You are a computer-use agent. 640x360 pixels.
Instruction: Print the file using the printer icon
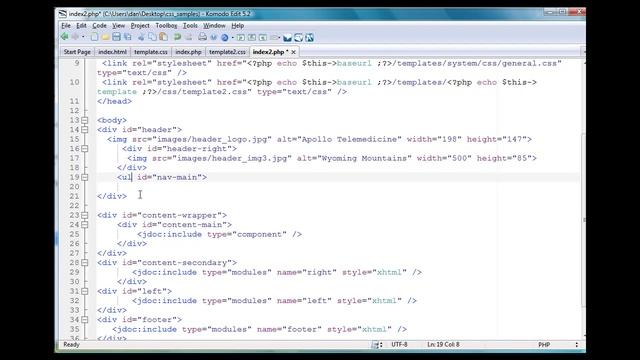tap(202, 37)
